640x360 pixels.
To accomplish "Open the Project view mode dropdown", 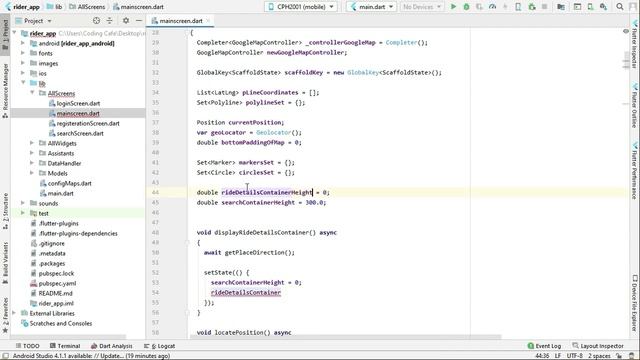I will (x=33, y=20).
